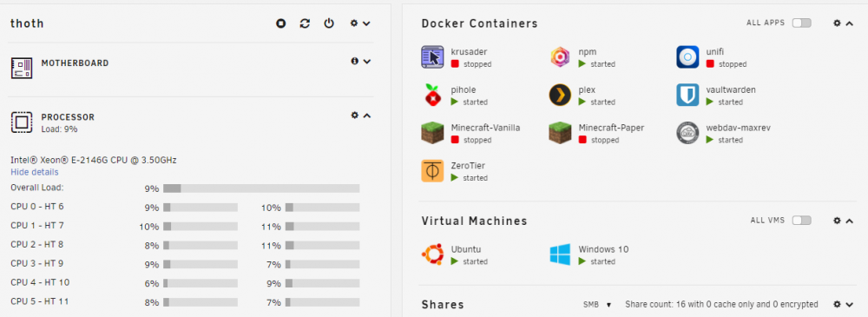
Task: Click the Hide details link
Action: pos(35,172)
